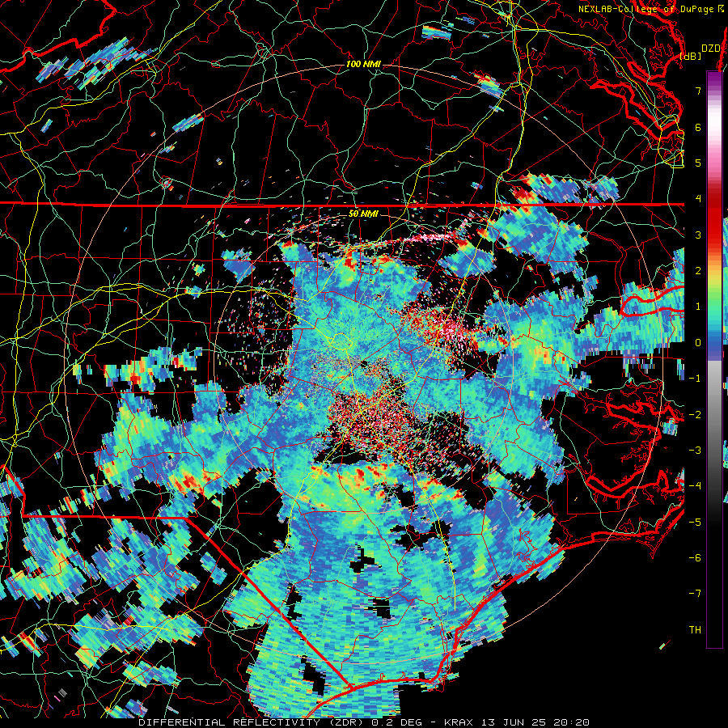This screenshot has height=728, width=728.
Task: Click the 0 value on the scale
Action: [698, 343]
